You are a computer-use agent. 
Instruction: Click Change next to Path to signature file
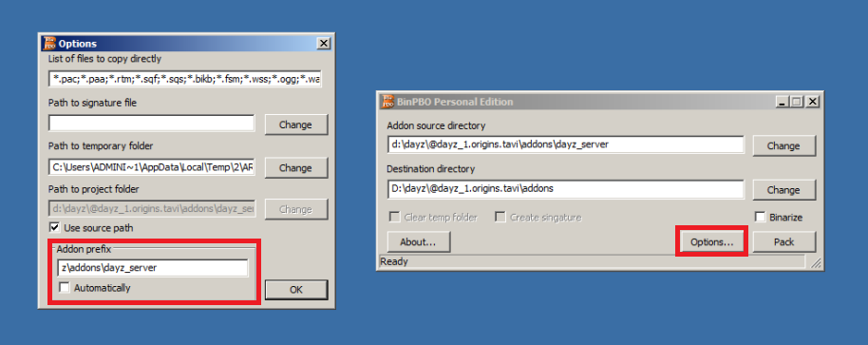(295, 125)
